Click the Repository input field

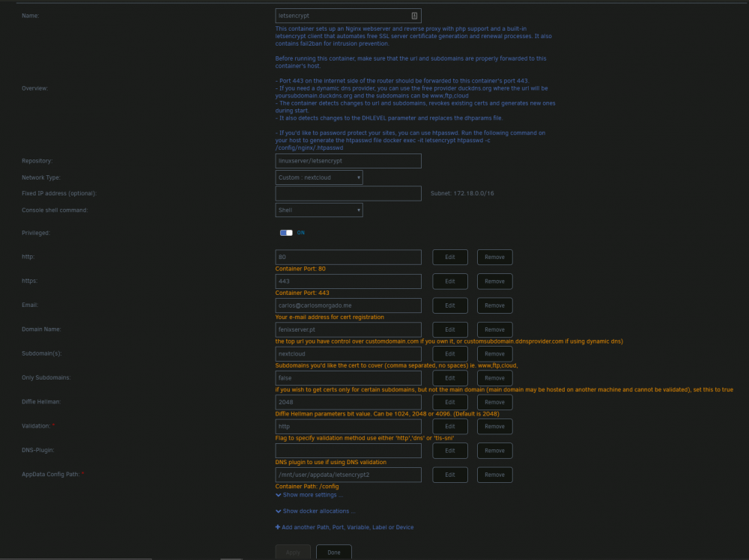[348, 161]
